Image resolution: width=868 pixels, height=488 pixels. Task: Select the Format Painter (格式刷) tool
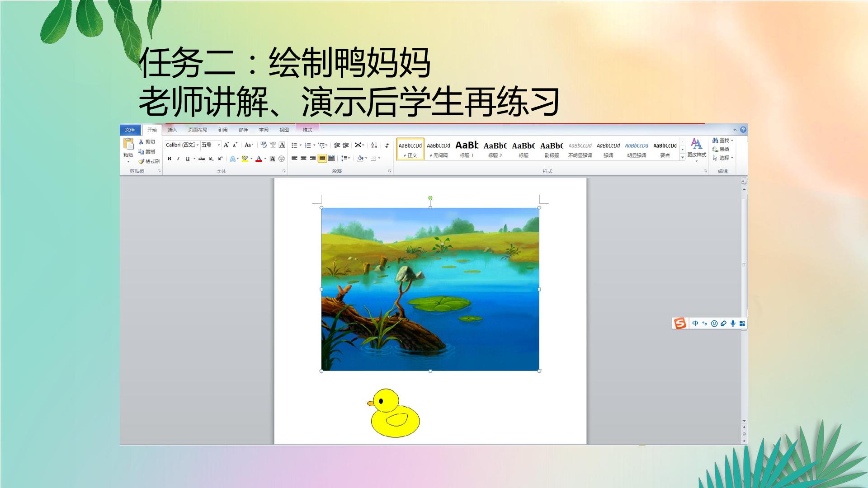coord(149,161)
